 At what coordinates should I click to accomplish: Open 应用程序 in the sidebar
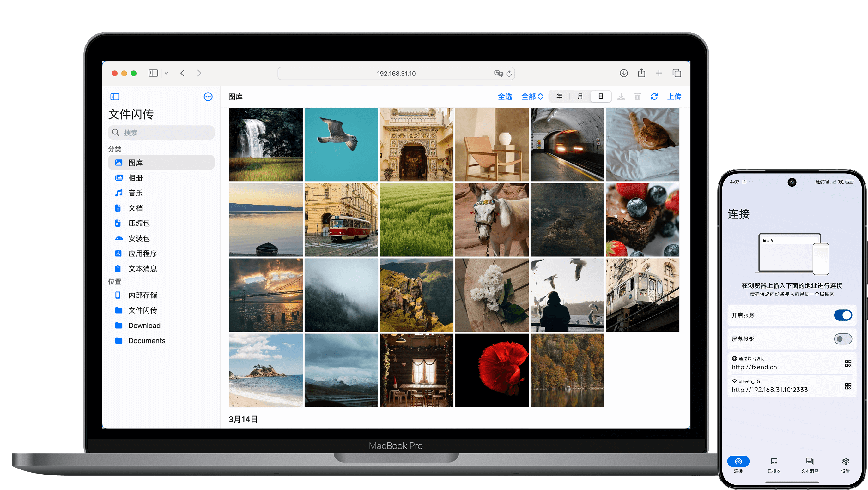(x=161, y=254)
